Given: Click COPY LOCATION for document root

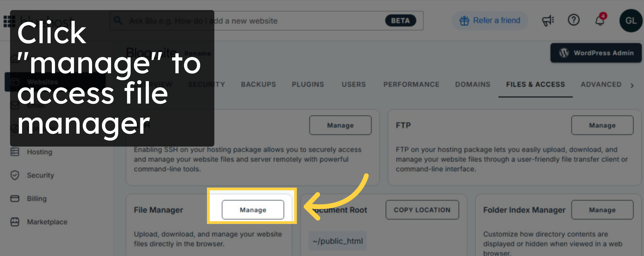Looking at the screenshot, I should coord(422,210).
